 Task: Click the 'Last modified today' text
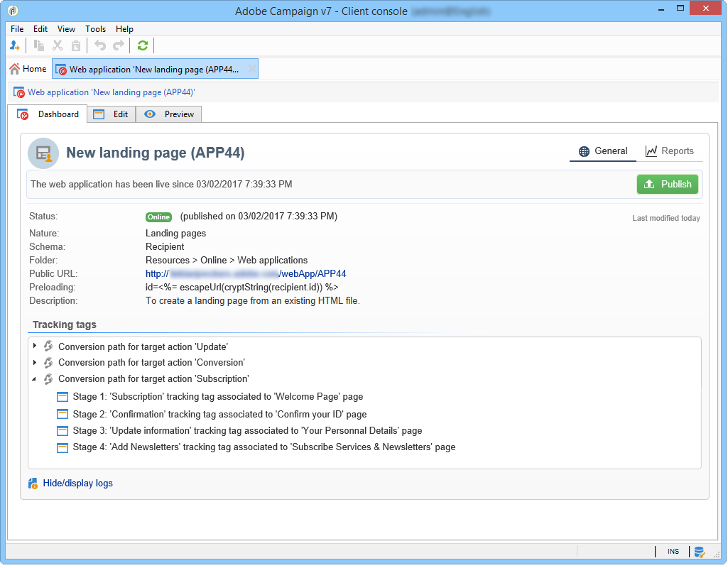pyautogui.click(x=666, y=218)
